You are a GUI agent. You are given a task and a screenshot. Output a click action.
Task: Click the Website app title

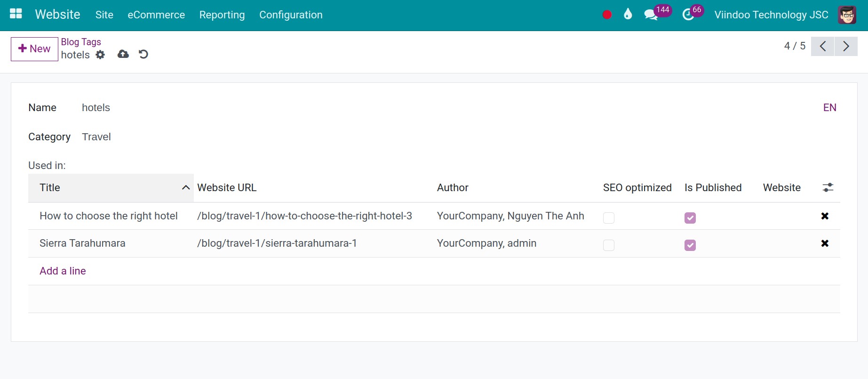pos(57,14)
